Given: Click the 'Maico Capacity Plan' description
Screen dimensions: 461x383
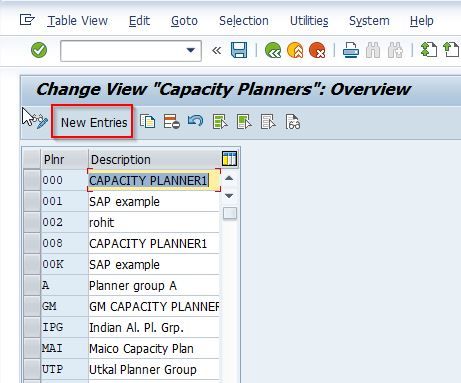Looking at the screenshot, I should click(154, 348).
